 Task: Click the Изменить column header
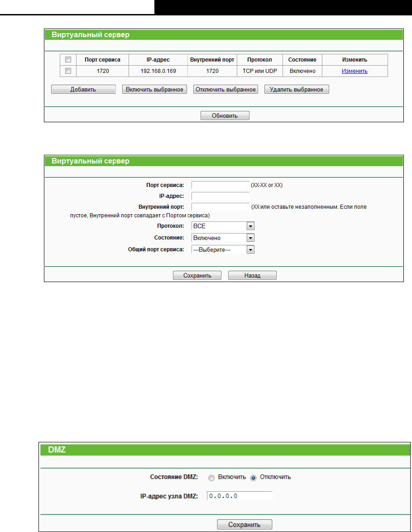(x=355, y=60)
